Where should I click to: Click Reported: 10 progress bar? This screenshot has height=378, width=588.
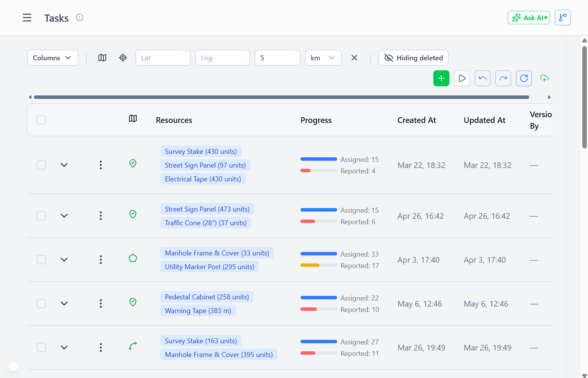(x=319, y=309)
